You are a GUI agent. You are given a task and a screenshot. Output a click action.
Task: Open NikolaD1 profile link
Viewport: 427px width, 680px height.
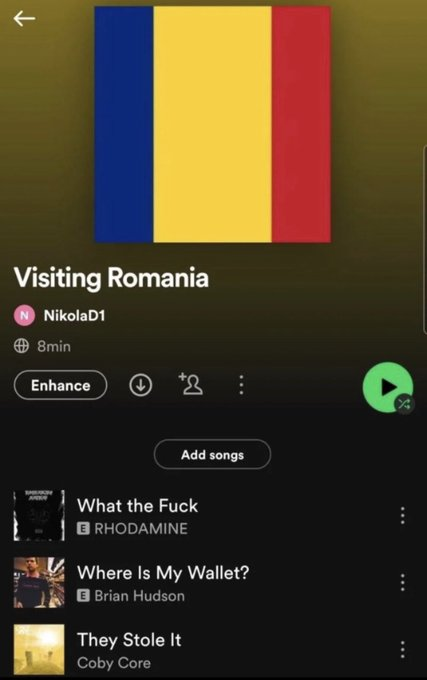pos(75,315)
